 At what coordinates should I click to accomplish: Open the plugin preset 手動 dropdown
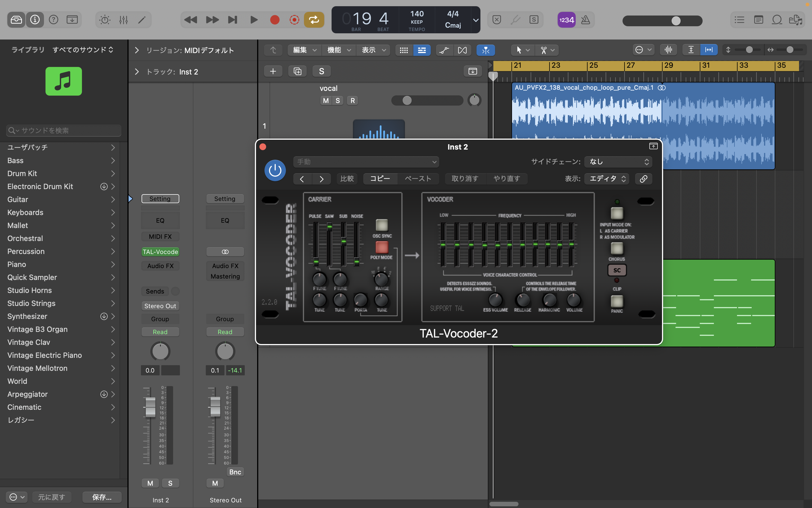click(366, 162)
